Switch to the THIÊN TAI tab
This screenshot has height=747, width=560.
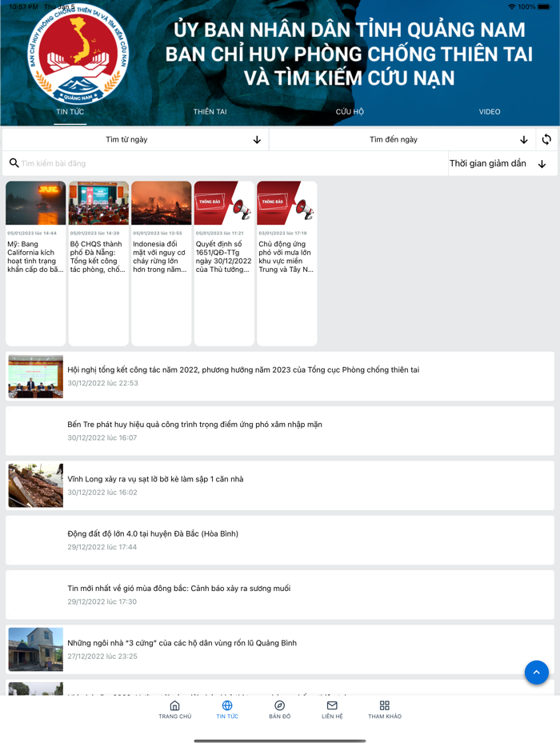(210, 112)
